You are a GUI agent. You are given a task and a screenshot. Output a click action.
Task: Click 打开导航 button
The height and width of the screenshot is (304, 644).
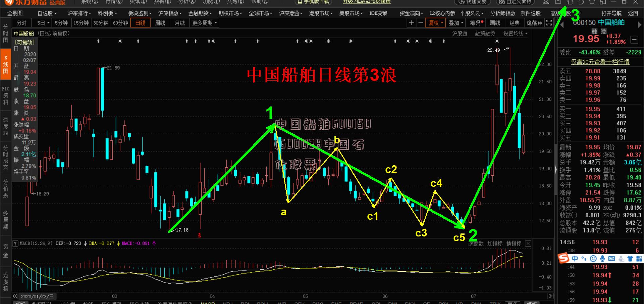pyautogui.click(x=611, y=13)
